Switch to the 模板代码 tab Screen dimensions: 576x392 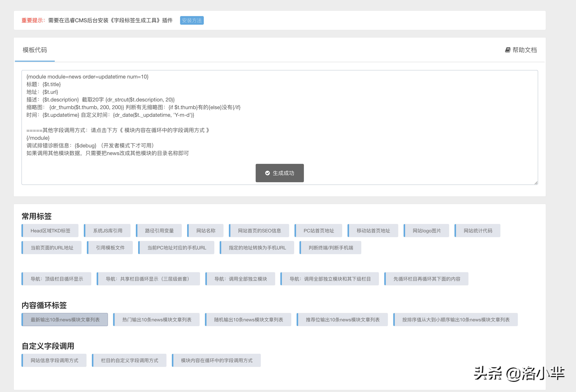35,50
